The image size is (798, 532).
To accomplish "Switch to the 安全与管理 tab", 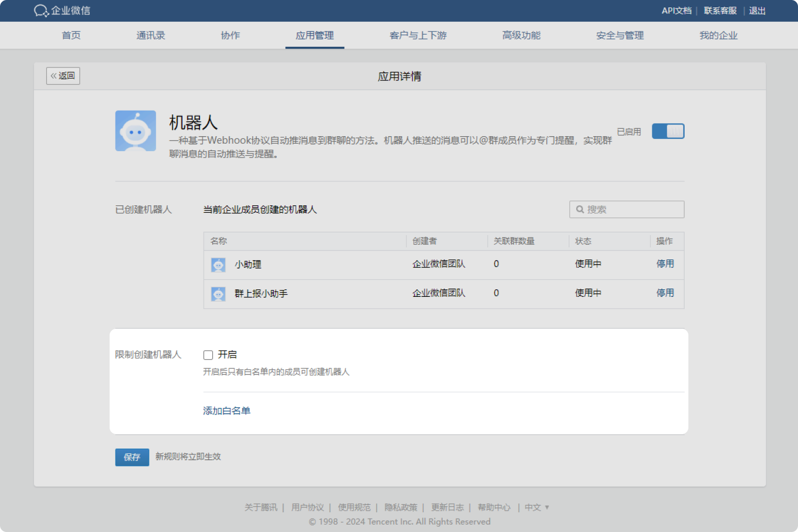I will (619, 35).
